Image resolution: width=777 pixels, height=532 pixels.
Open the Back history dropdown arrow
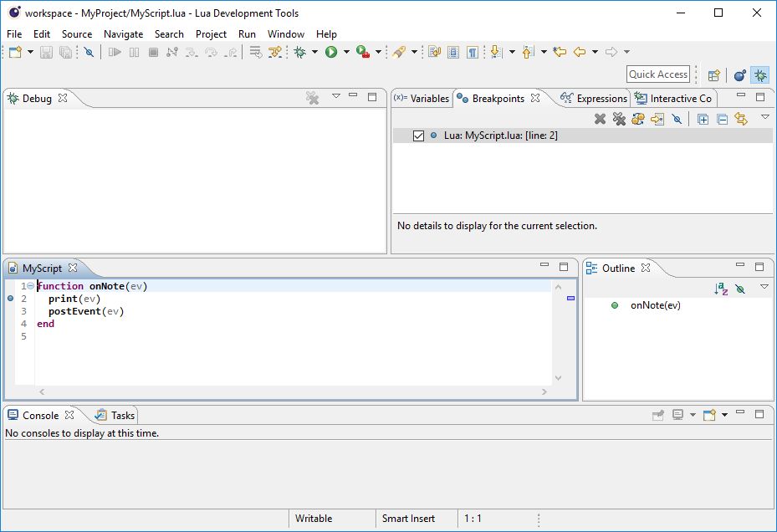coord(596,52)
